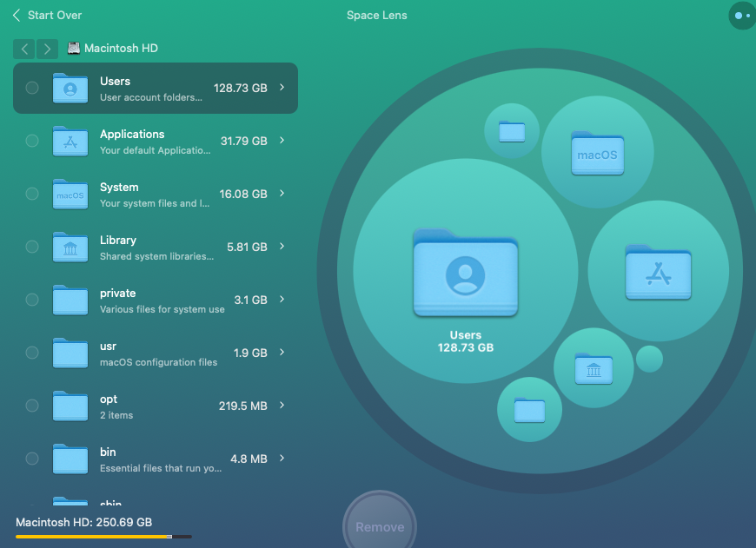This screenshot has height=548, width=756.
Task: Click the System macOS folder icon in list
Action: coord(70,195)
